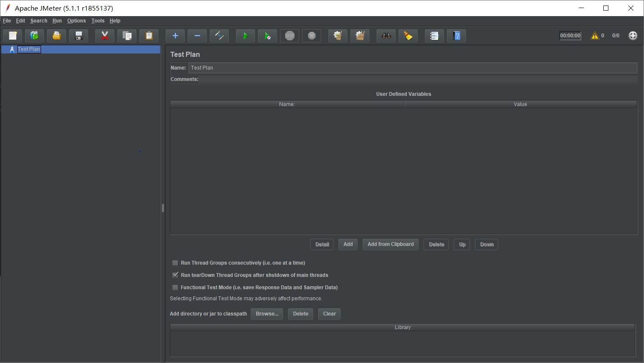Image resolution: width=644 pixels, height=363 pixels.
Task: Click the Name input field
Action: 413,68
